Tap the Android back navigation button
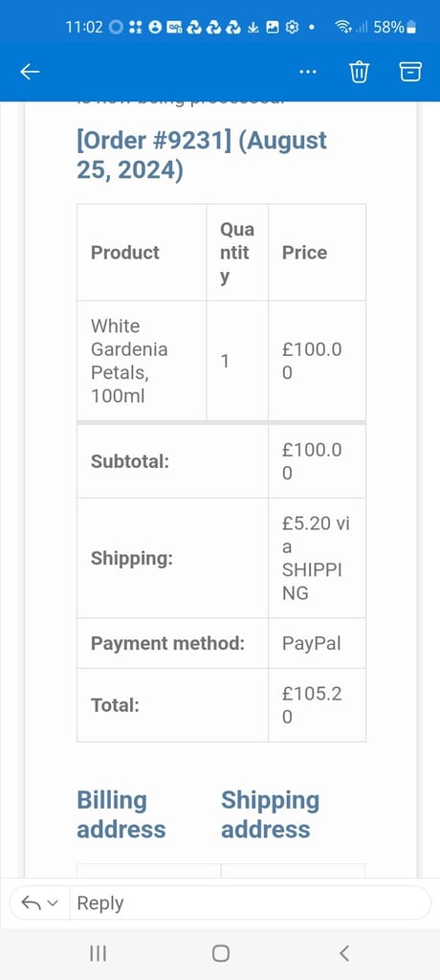This screenshot has height=980, width=440. point(343,953)
